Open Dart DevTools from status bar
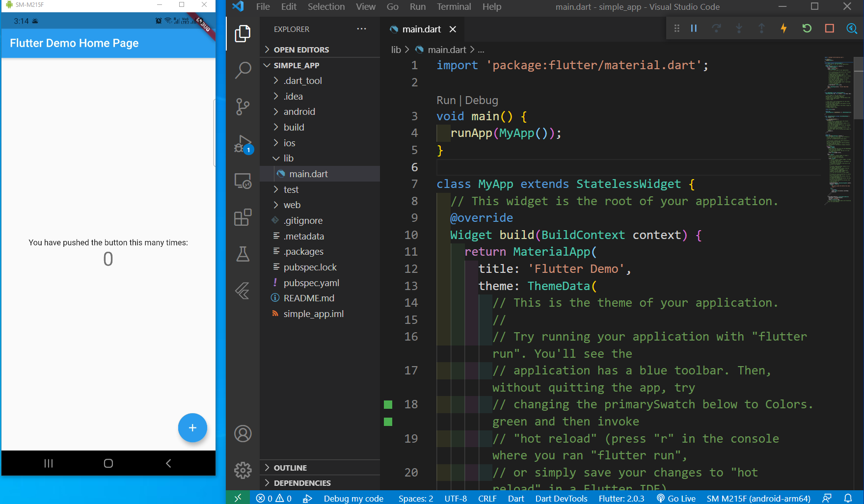Viewport: 864px width, 504px height. point(561,498)
